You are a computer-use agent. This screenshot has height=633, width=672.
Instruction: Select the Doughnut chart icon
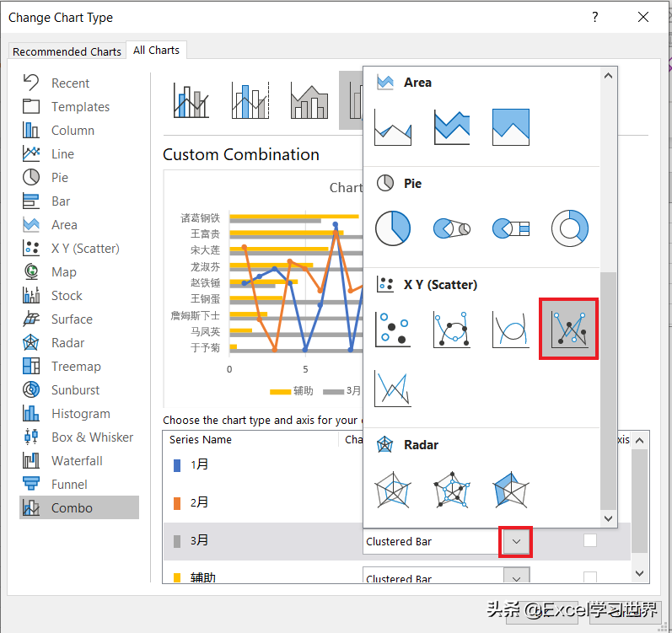(x=570, y=228)
